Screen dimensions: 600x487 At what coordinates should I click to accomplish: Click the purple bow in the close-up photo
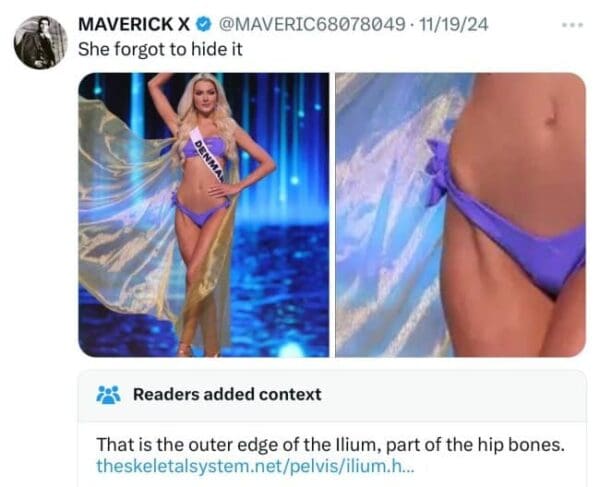[436, 172]
